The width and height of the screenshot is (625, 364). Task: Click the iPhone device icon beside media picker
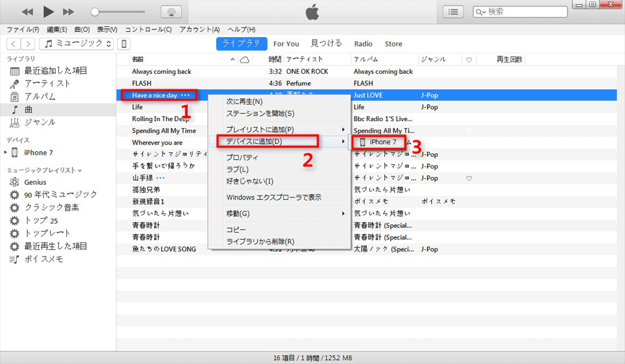[122, 44]
